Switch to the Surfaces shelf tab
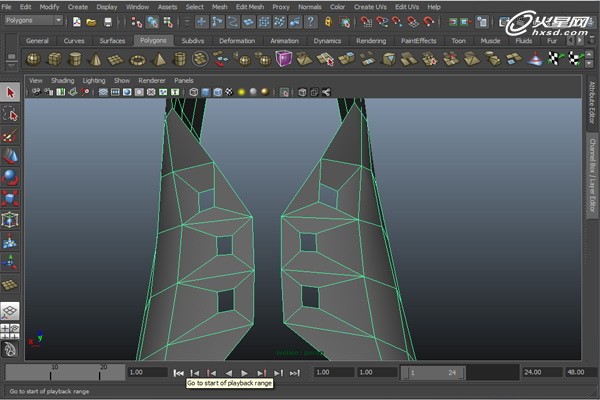This screenshot has width=600, height=400. (112, 41)
